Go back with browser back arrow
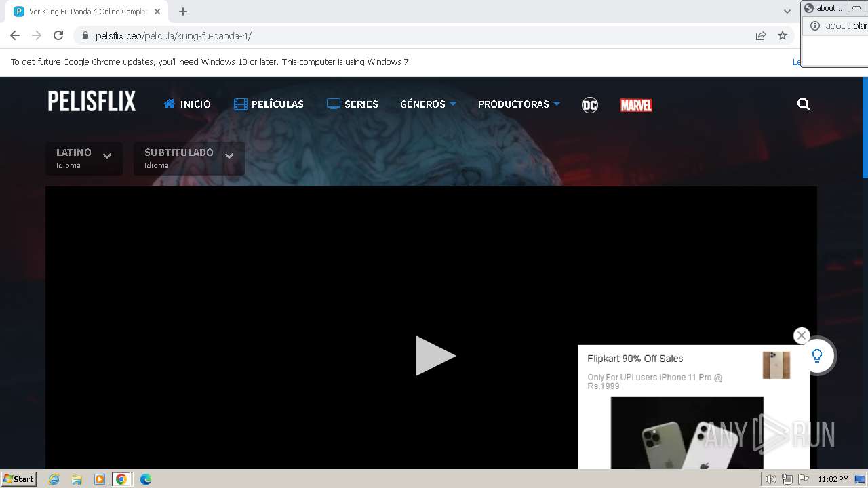This screenshot has height=488, width=868. [x=15, y=36]
